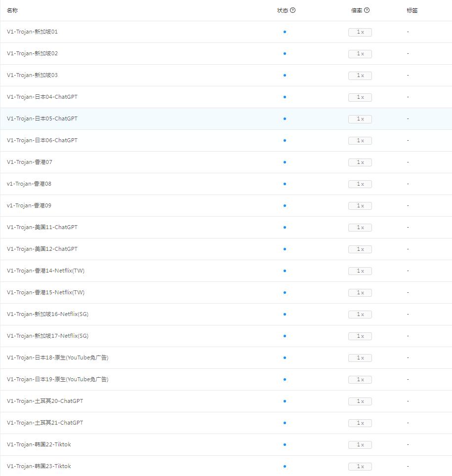Click the 1x rate badge for V1-Trojan-新加坡02
This screenshot has height=476, width=452.
[x=360, y=54]
